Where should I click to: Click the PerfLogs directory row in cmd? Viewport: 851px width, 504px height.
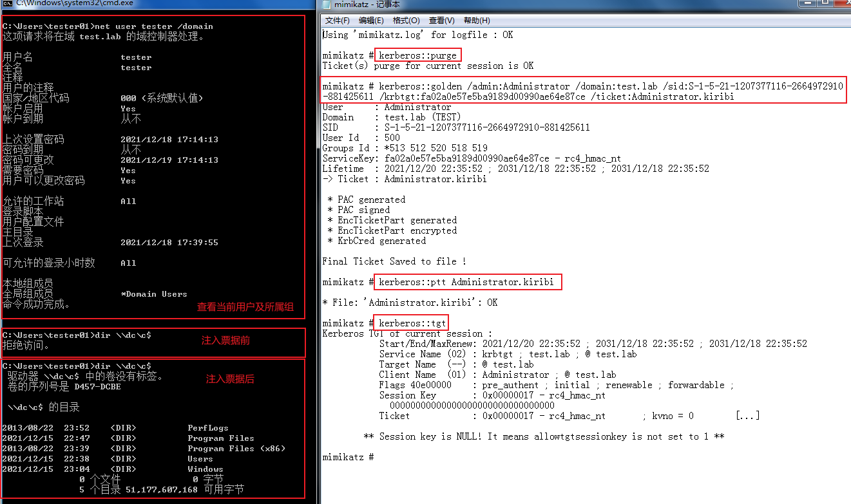click(x=115, y=428)
